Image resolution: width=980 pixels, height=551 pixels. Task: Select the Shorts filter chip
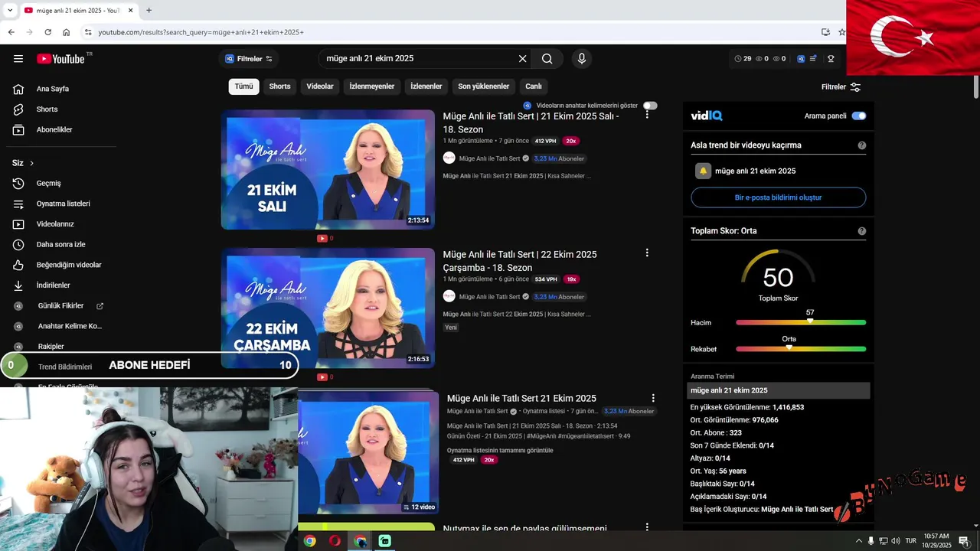pyautogui.click(x=279, y=86)
